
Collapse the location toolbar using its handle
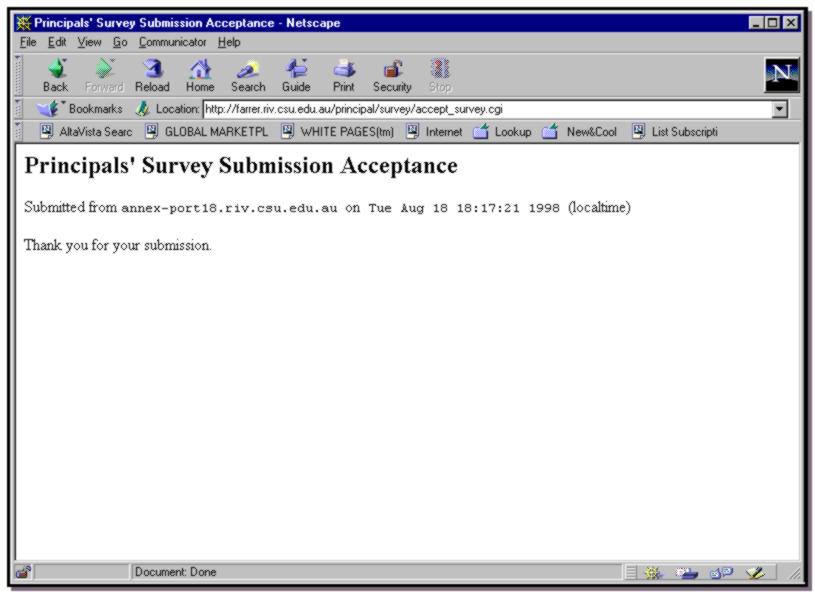19,109
